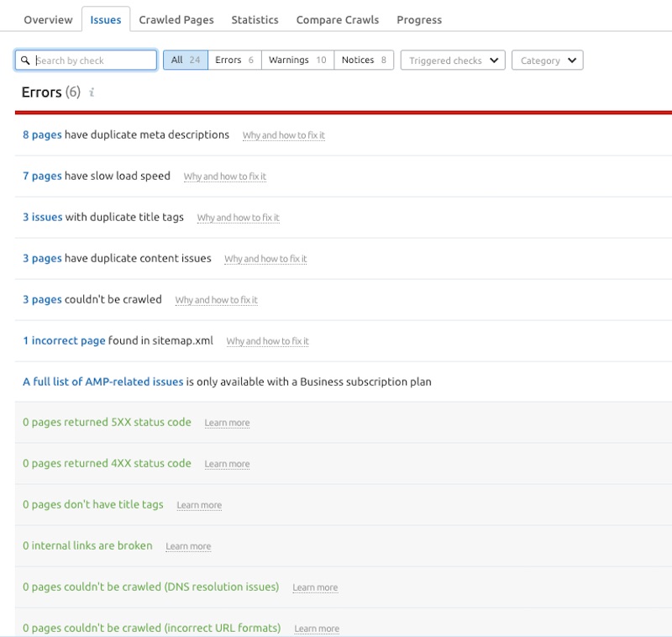Click the search magnifier icon

coord(25,61)
